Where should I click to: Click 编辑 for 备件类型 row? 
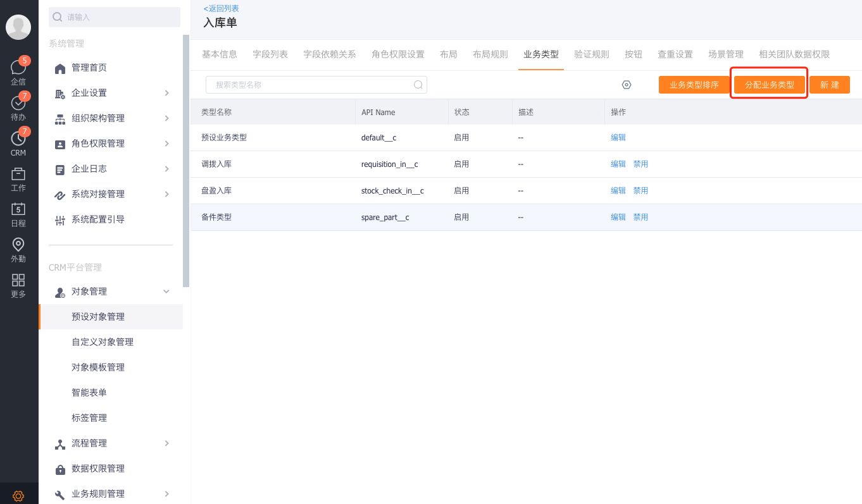(618, 217)
